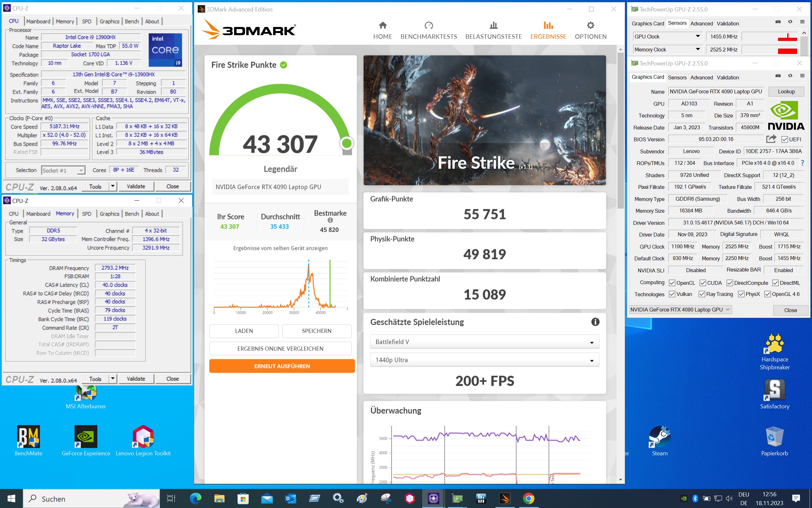Screen dimensions: 812x508
Task: Click GPU-Z Graphics Card window screenshot camera icon
Action: tap(778, 76)
